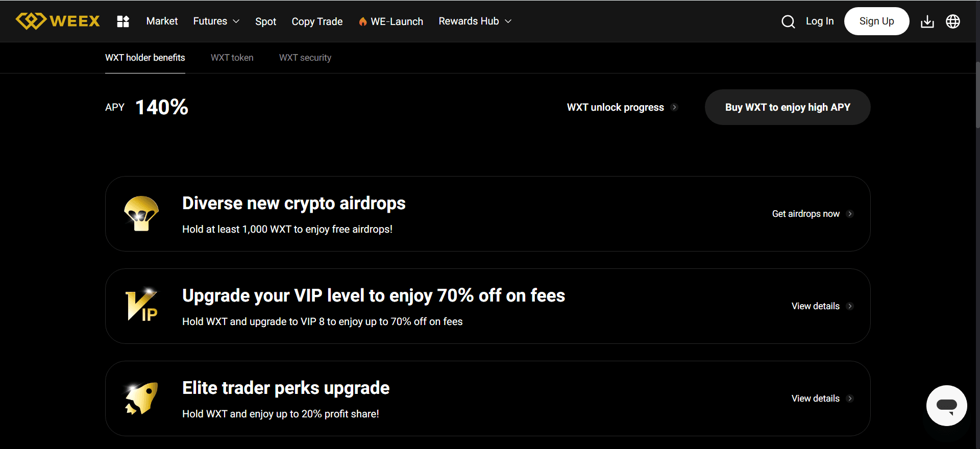Open the live chat support bubble
980x449 pixels.
point(946,406)
